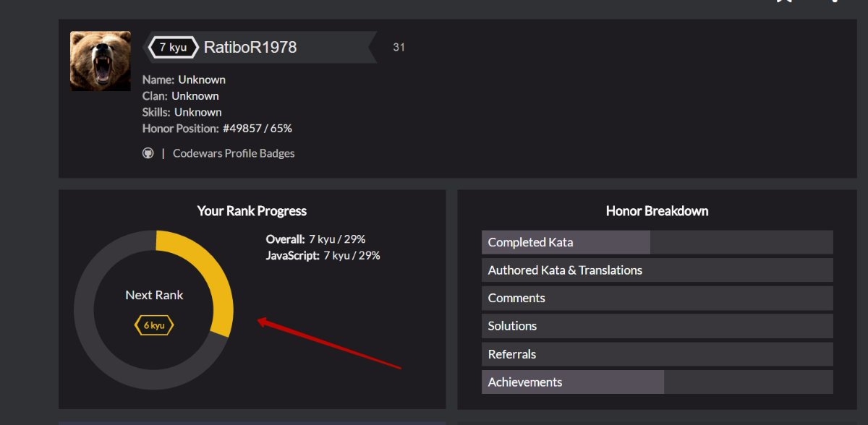Click the JavaScript 7 kyu / 29% stat
This screenshot has height=425, width=868.
(x=323, y=255)
